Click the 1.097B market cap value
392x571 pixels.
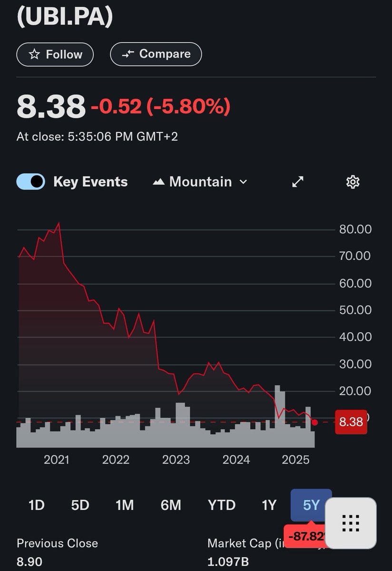228,562
